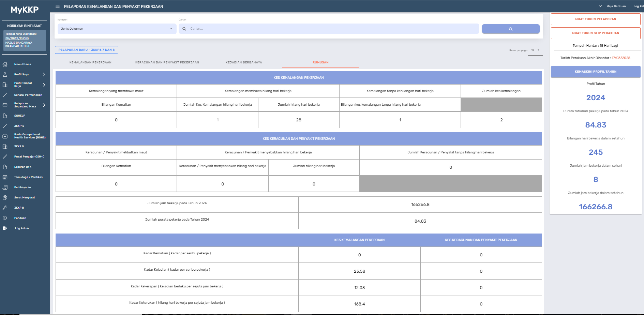The height and width of the screenshot is (315, 644).
Task: Switch to the Kemalangan Pekerjaan tab
Action: [x=90, y=62]
